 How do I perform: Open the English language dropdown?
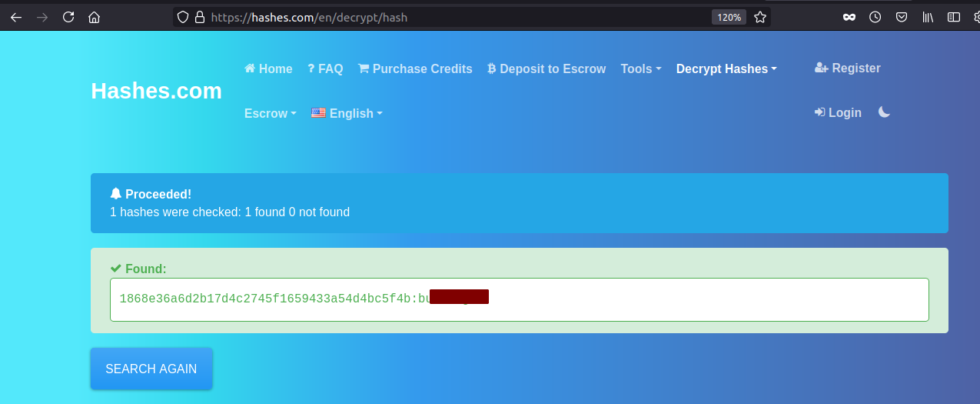coord(347,113)
